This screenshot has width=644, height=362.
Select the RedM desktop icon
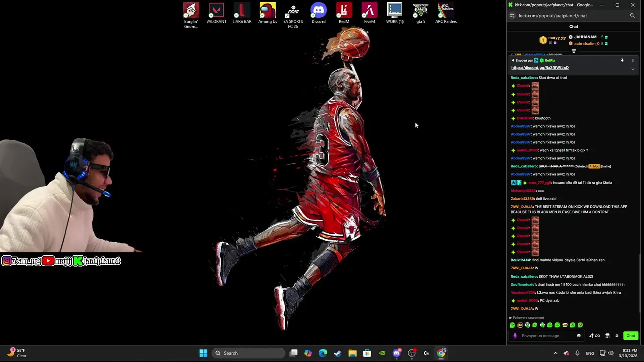(344, 13)
